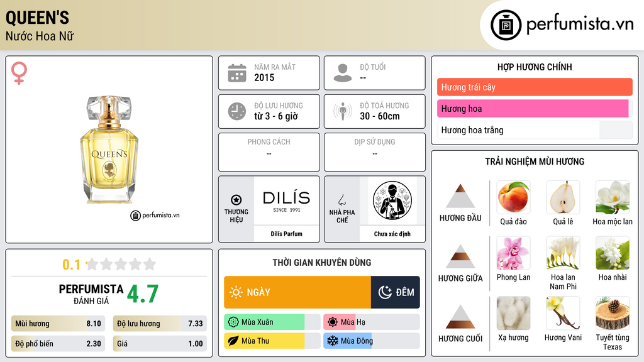
Task: Select the Tuyết tùng Texas cedar note
Action: pos(613,313)
